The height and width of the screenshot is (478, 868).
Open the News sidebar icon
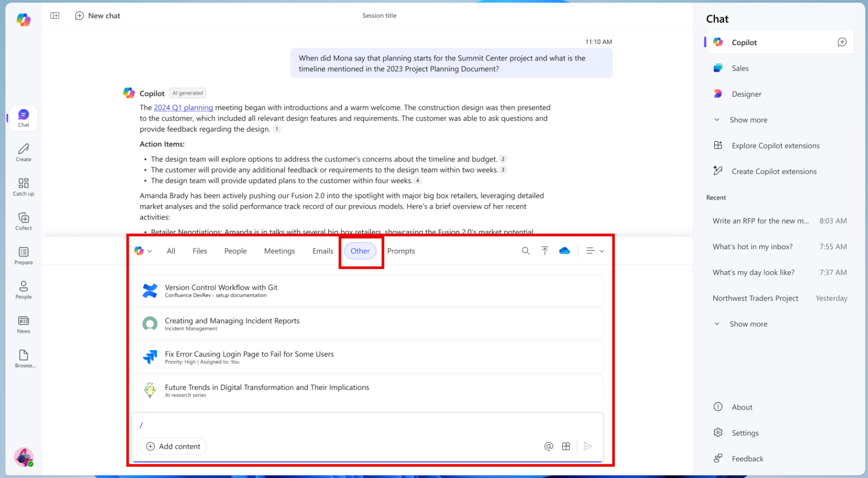click(23, 324)
